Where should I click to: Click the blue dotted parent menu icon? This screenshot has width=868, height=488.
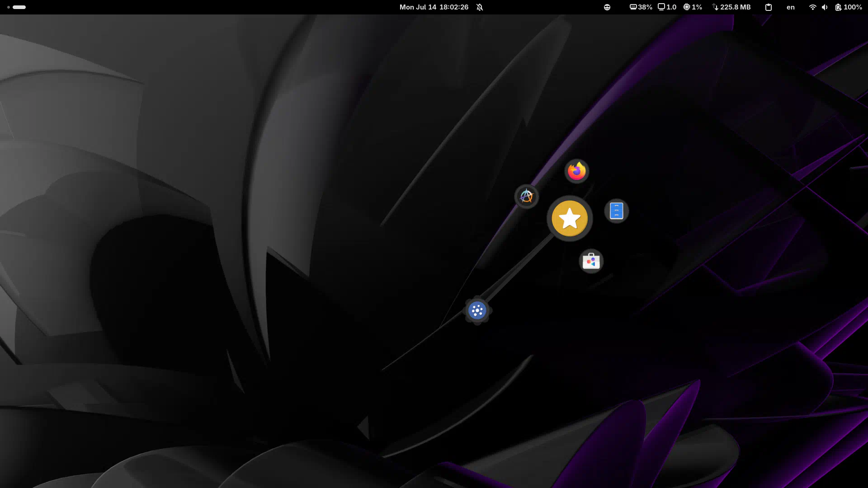tap(477, 310)
